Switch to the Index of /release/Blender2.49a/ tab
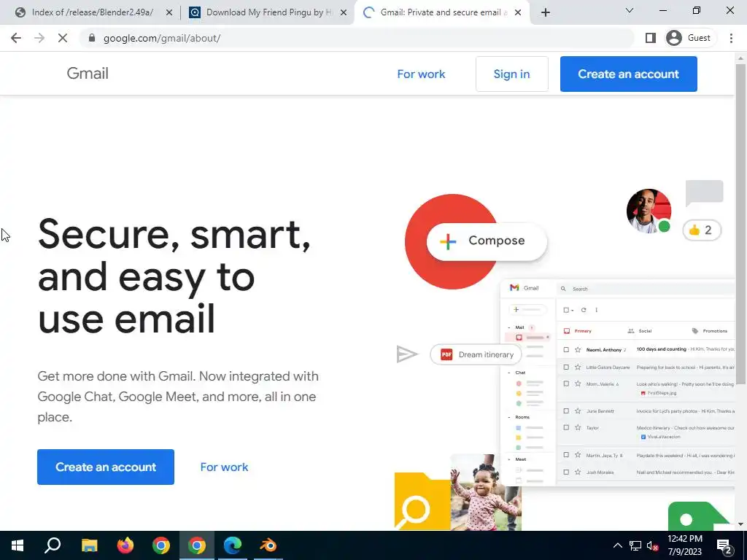 pos(93,12)
